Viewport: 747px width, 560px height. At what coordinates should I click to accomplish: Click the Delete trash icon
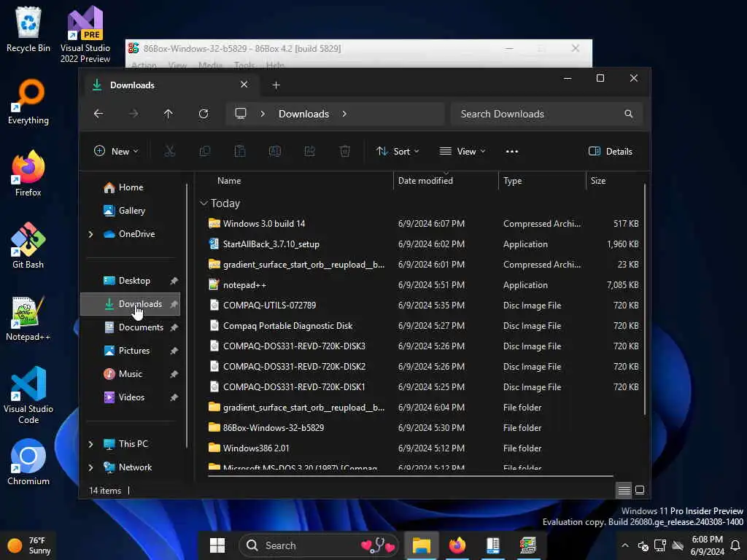coord(345,152)
